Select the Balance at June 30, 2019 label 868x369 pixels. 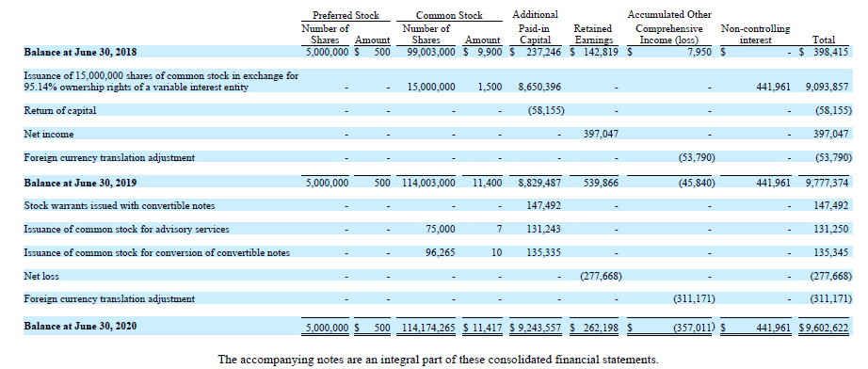coord(80,183)
